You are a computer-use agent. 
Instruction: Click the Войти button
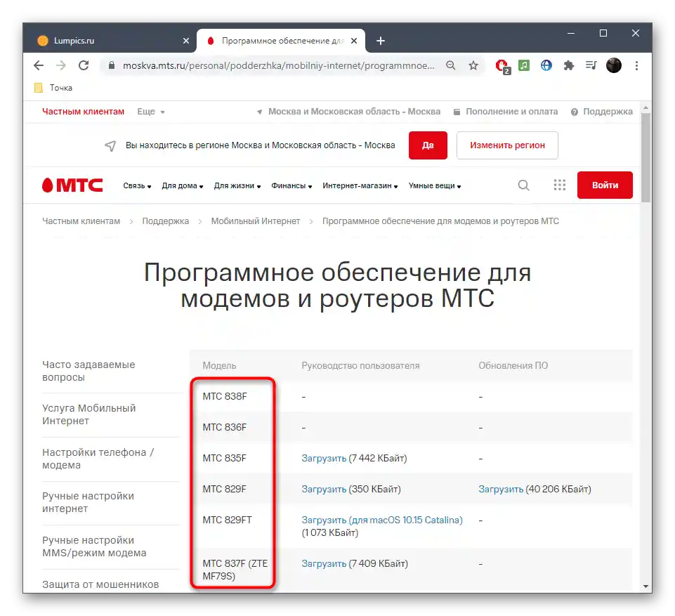click(605, 185)
